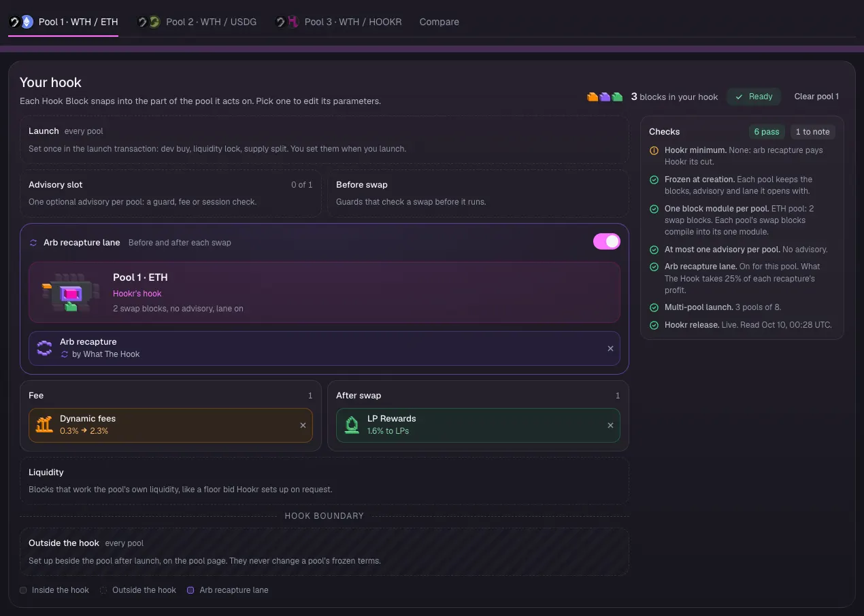Open the Compare tab

coord(439,22)
